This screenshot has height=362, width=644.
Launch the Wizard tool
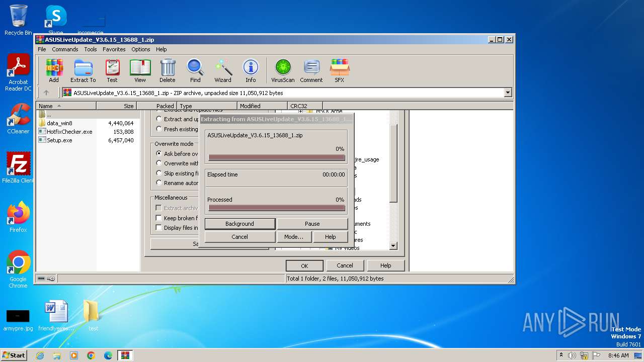(x=223, y=71)
